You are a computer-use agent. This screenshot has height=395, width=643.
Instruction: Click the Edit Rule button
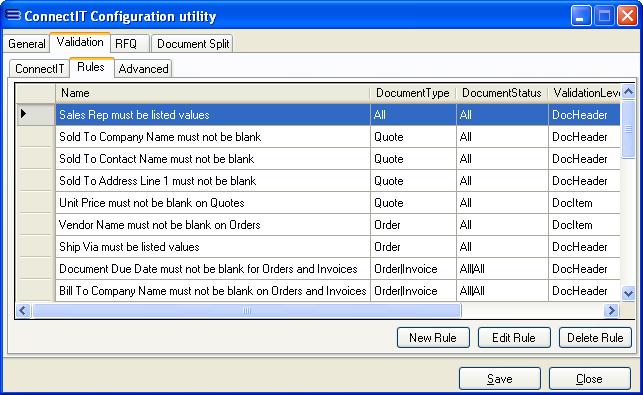coord(514,338)
